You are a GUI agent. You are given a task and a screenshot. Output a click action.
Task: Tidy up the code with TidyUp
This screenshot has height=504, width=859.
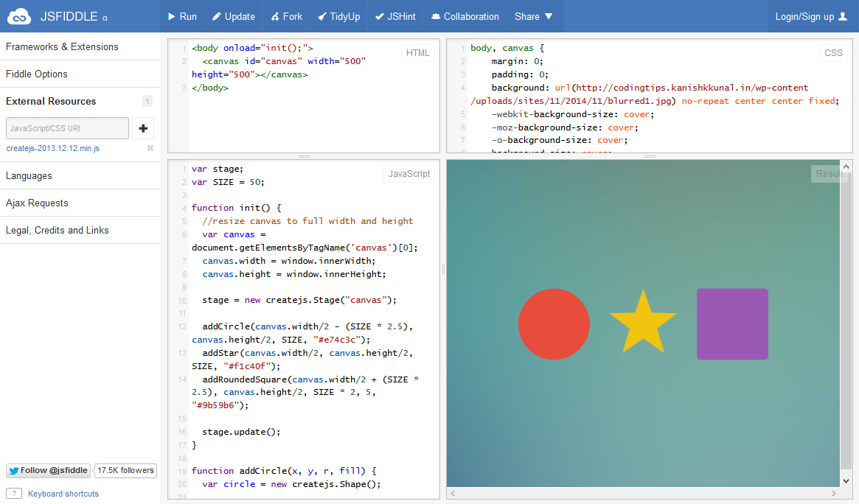coord(339,16)
